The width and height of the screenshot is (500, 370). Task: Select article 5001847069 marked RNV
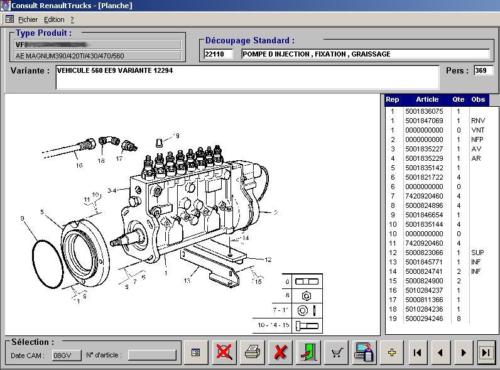pos(424,121)
